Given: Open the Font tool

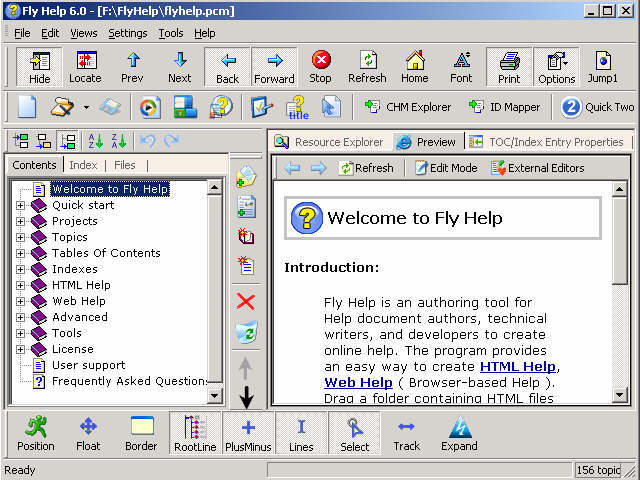Looking at the screenshot, I should tap(461, 67).
